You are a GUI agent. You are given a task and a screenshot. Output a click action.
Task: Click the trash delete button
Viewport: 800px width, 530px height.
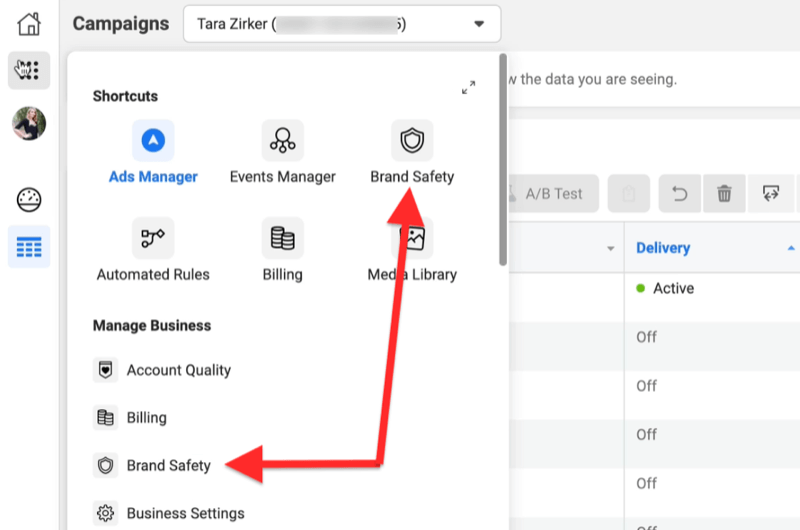(724, 193)
